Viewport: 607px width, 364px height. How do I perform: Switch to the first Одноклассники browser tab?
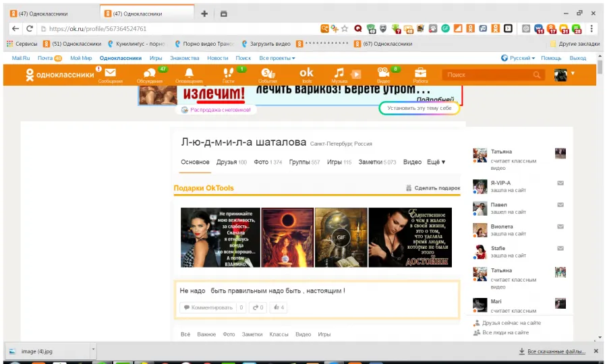tap(52, 13)
